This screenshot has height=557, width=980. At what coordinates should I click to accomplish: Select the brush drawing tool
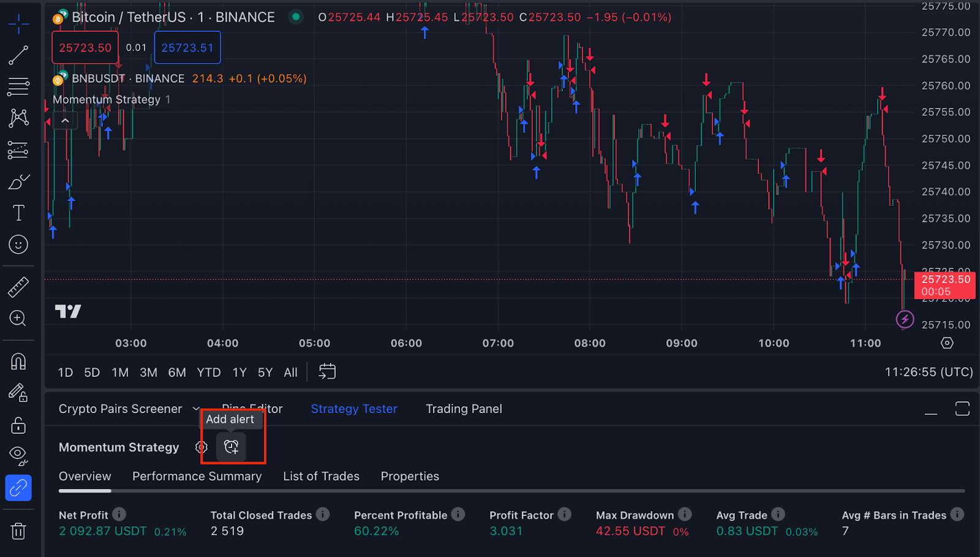tap(18, 181)
